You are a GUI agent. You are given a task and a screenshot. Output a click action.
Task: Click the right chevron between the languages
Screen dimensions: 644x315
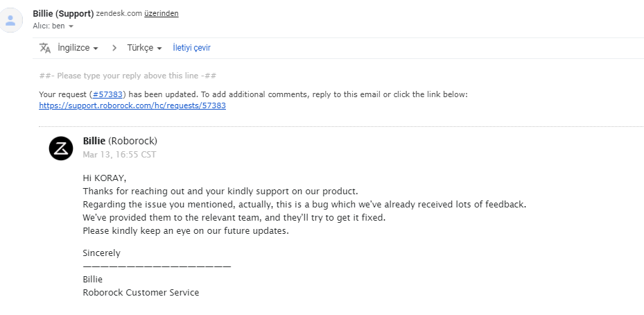click(114, 48)
